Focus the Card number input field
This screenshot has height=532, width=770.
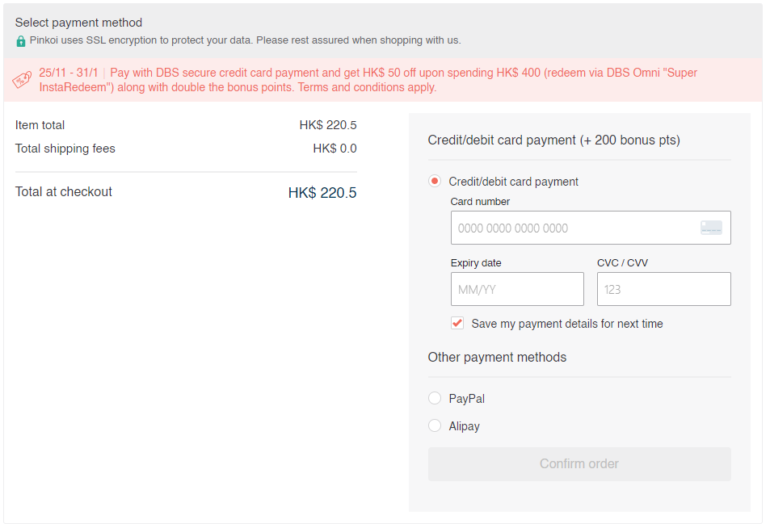[574, 228]
